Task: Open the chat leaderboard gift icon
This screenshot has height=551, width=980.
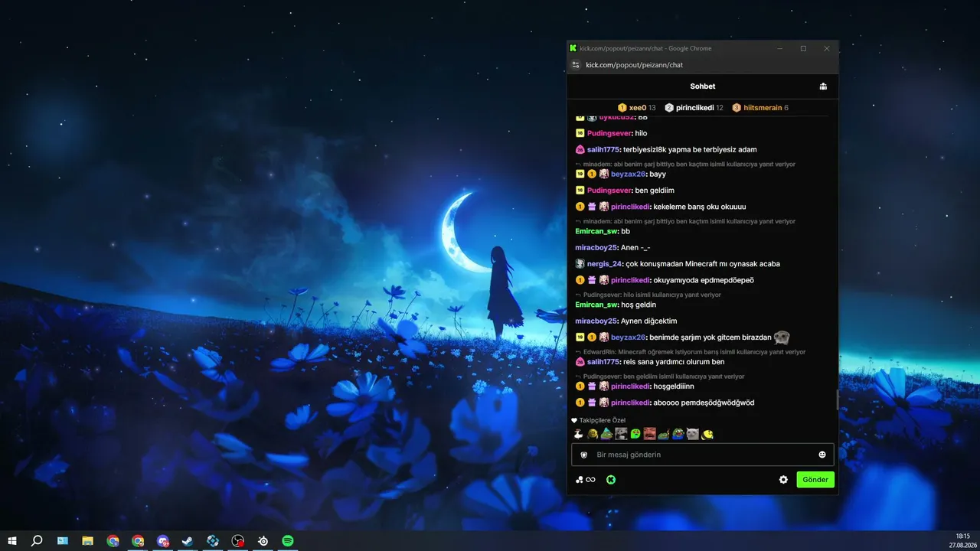Action: (823, 86)
